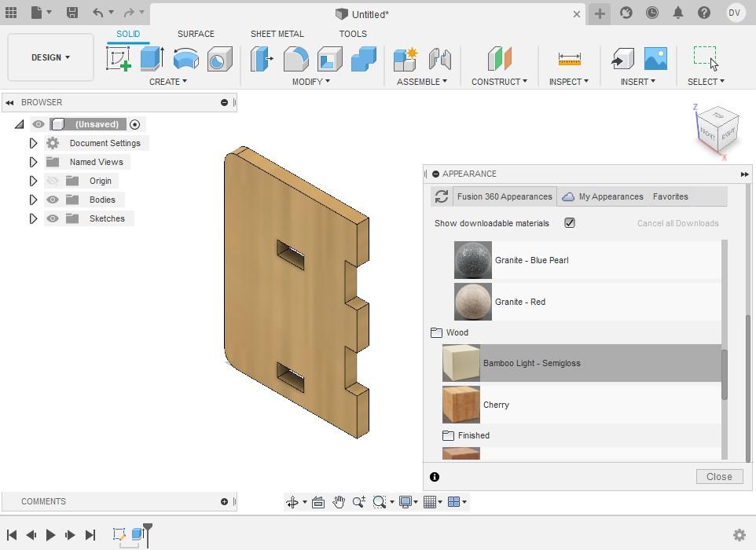Choose the Cherry wood appearance

pyautogui.click(x=582, y=405)
